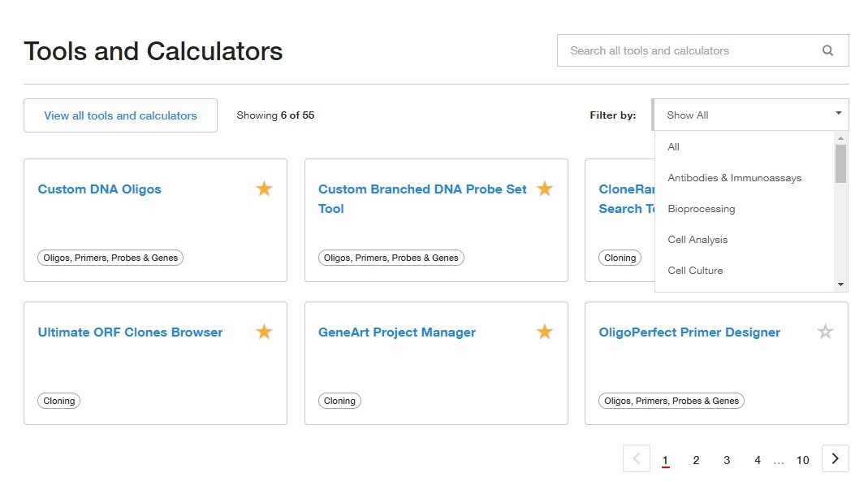Unfavorite Custom DNA Oligos star
The width and height of the screenshot is (868, 482).
point(264,189)
